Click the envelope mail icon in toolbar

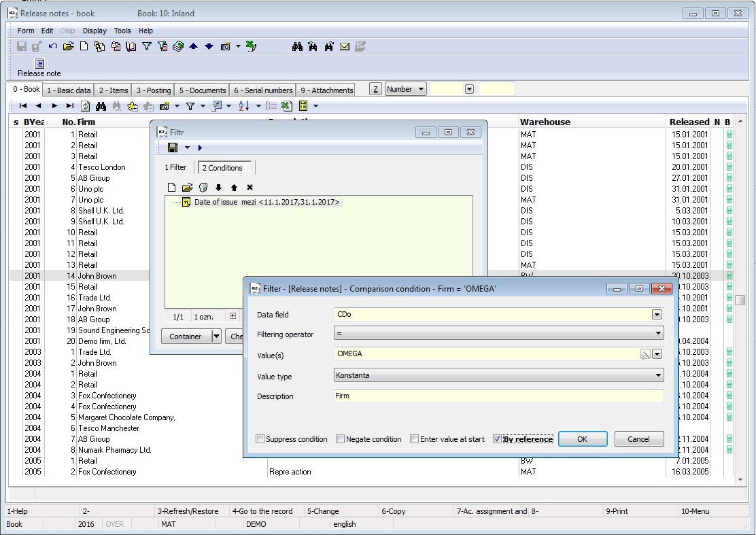pyautogui.click(x=345, y=46)
